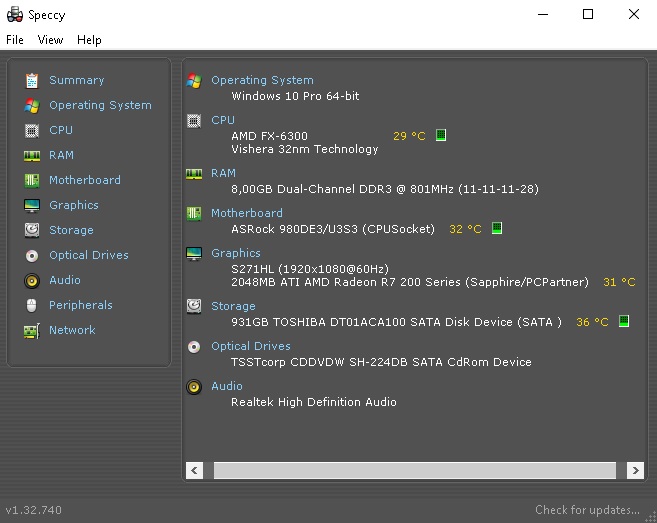Viewport: 657px width, 523px height.
Task: Click the graphics temperature 31 °C value
Action: (x=620, y=282)
